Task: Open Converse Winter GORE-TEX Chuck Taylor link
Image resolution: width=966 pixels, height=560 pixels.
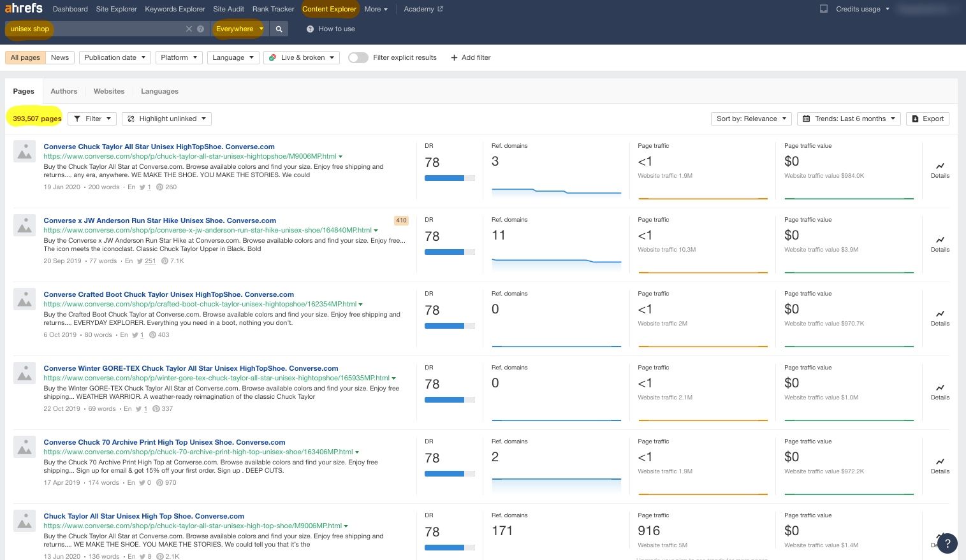Action: (x=191, y=368)
